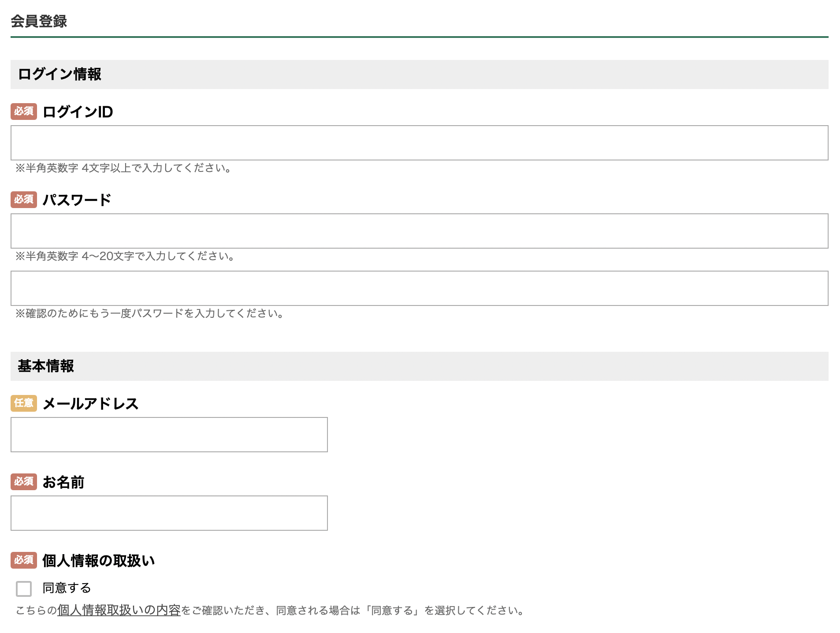The image size is (840, 633).
Task: Click the メールアドレス input field
Action: (x=169, y=435)
